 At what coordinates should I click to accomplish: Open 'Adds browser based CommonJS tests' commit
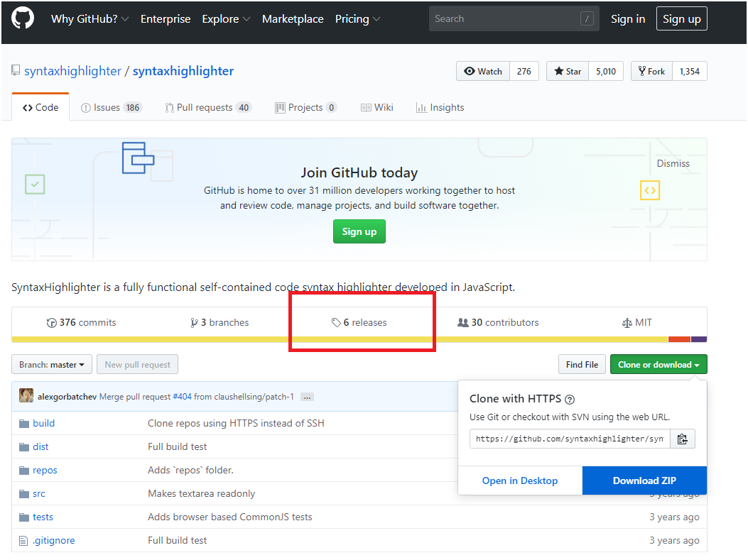click(x=230, y=517)
